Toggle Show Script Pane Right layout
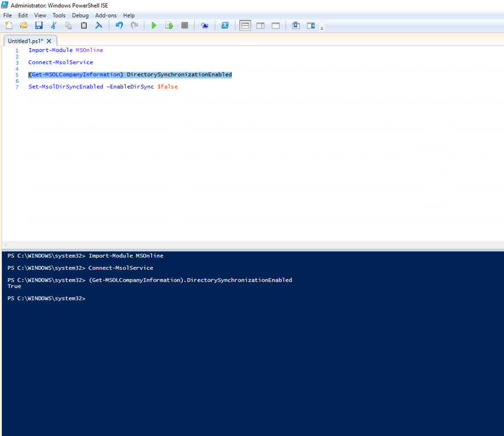Image resolution: width=504 pixels, height=436 pixels. [x=260, y=26]
